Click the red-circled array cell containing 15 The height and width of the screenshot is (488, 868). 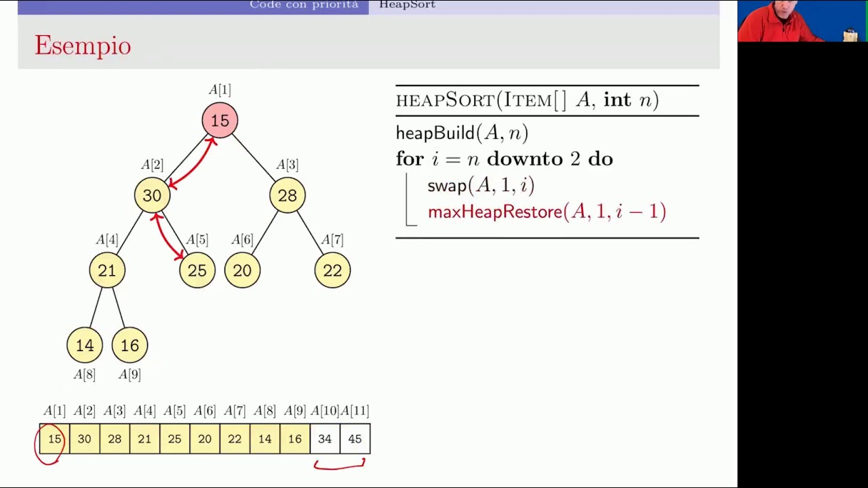(54, 439)
